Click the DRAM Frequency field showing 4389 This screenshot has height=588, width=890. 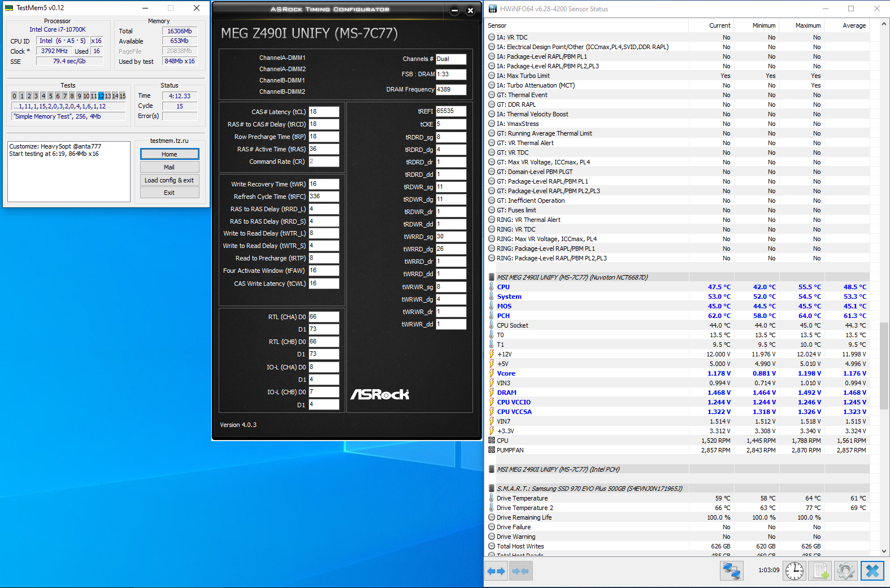(451, 89)
